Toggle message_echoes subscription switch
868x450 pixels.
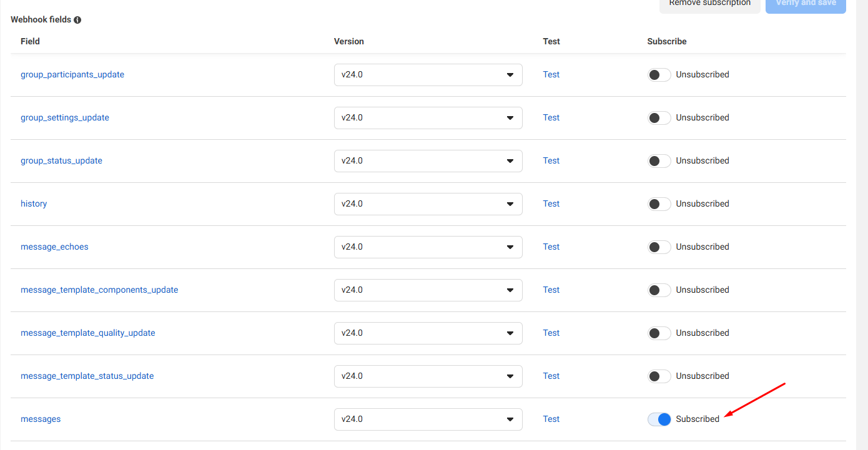click(659, 247)
